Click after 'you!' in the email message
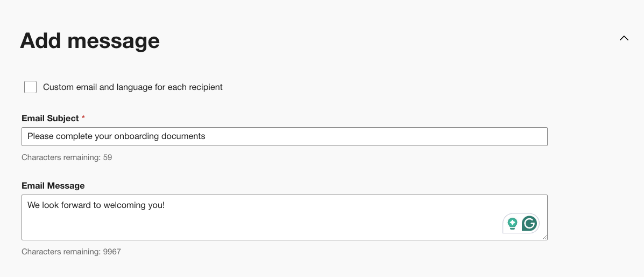644x277 pixels. tap(166, 205)
